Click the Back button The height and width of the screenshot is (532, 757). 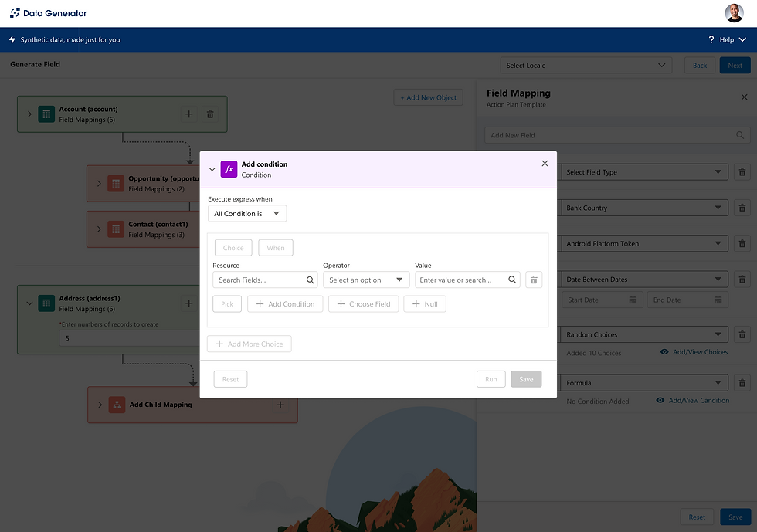click(x=700, y=65)
